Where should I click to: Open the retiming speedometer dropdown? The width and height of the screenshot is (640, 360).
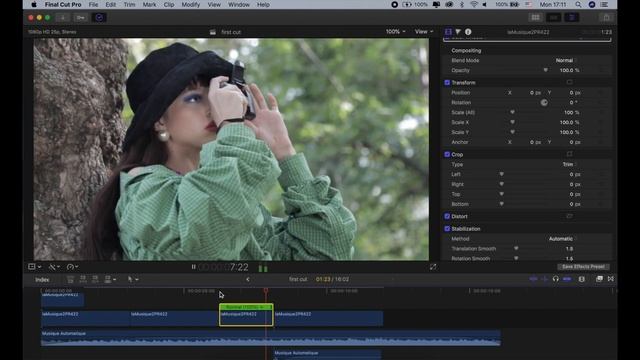point(73,267)
